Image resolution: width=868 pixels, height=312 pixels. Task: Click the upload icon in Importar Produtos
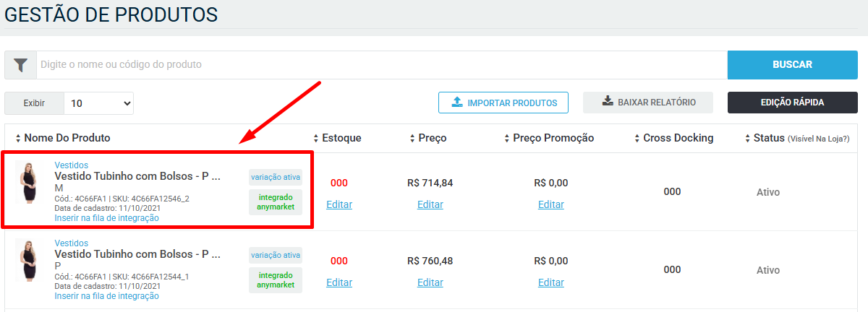click(x=457, y=103)
